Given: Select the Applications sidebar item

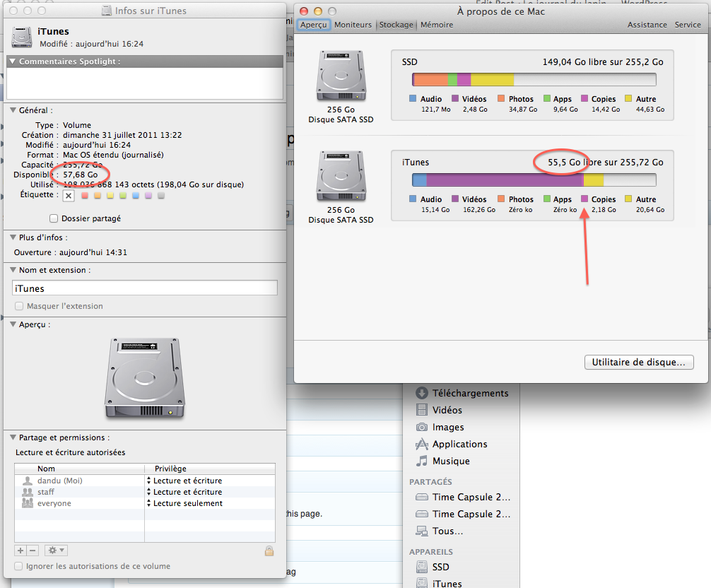Looking at the screenshot, I should 459,444.
